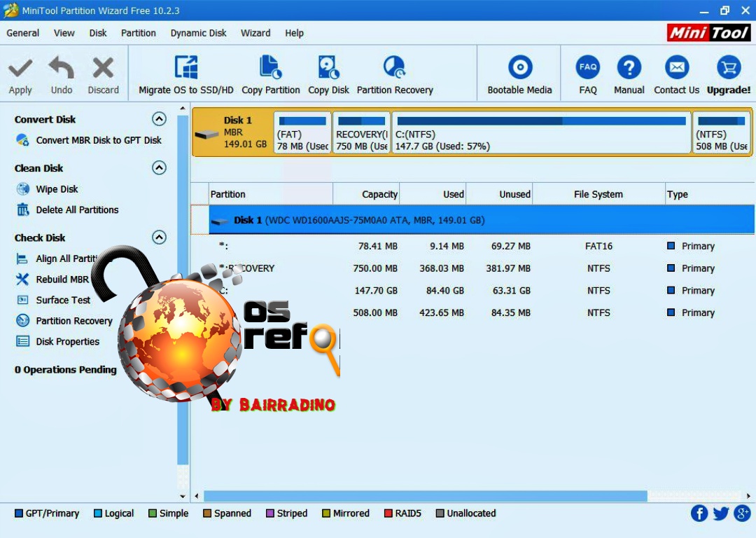Open Migrate OS to SSD/HD wizard
Image resolution: width=756 pixels, height=538 pixels.
tap(185, 75)
